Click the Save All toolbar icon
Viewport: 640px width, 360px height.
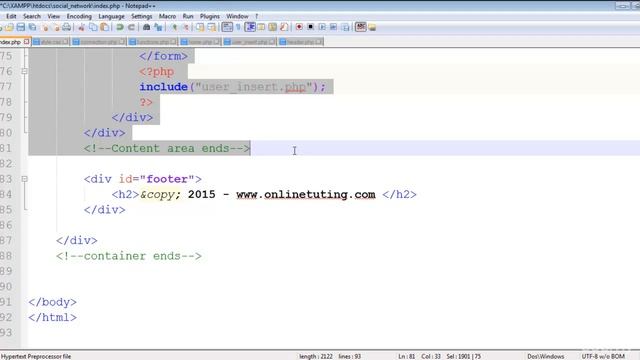[32, 27]
